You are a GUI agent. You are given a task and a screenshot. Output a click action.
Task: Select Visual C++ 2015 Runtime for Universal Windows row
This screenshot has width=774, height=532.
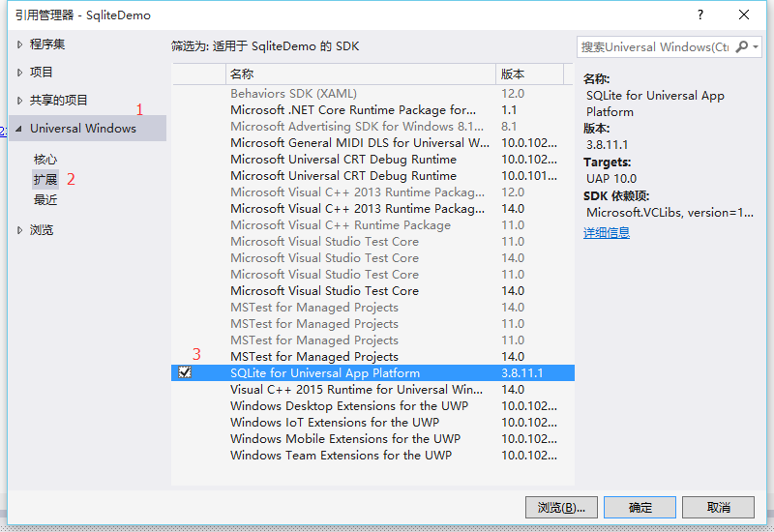click(372, 390)
